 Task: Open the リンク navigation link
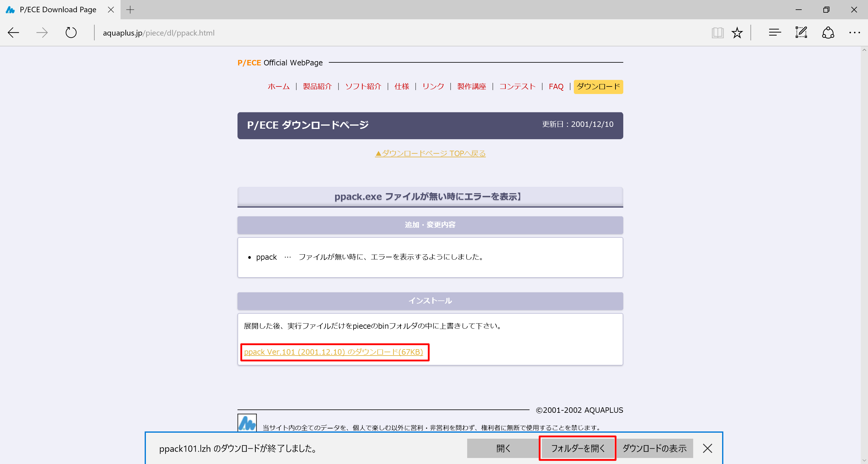point(433,86)
